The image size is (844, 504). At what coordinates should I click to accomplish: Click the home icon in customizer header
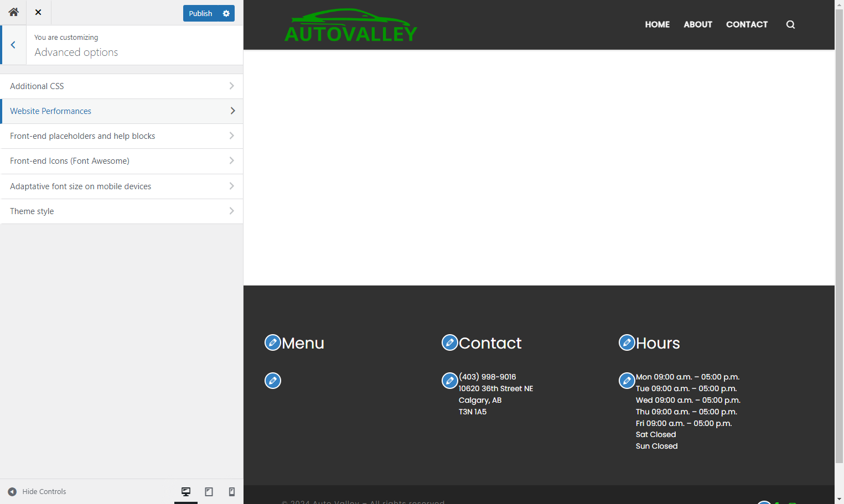(13, 12)
